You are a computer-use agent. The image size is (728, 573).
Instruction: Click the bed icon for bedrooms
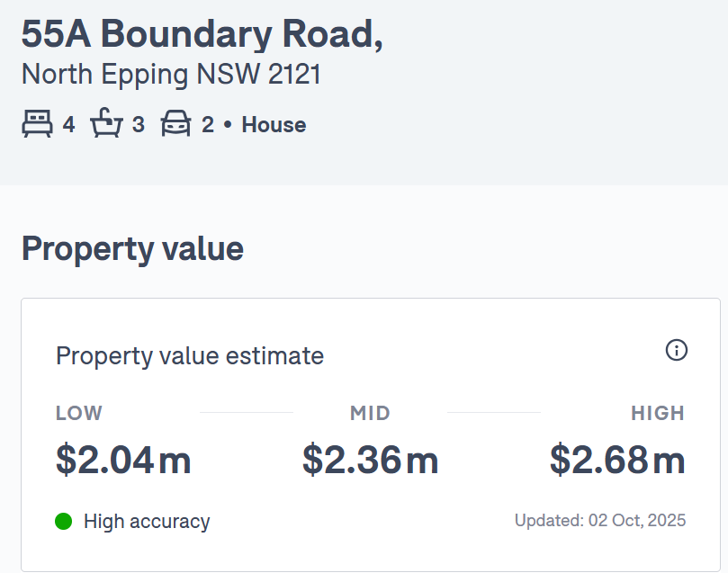point(38,124)
